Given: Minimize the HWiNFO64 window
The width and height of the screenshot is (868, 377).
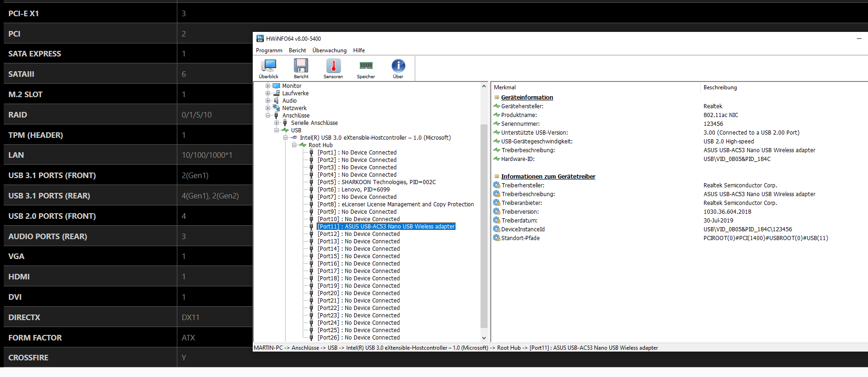Looking at the screenshot, I should tap(859, 38).
